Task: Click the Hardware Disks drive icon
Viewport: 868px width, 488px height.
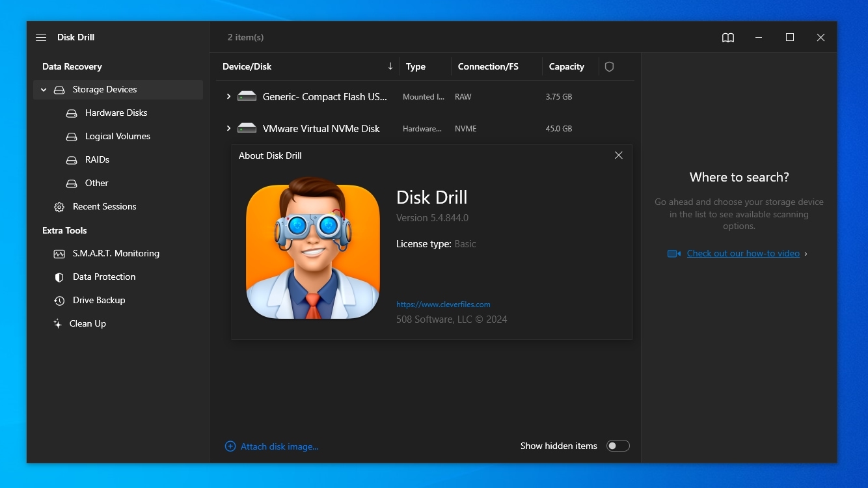Action: (x=72, y=113)
